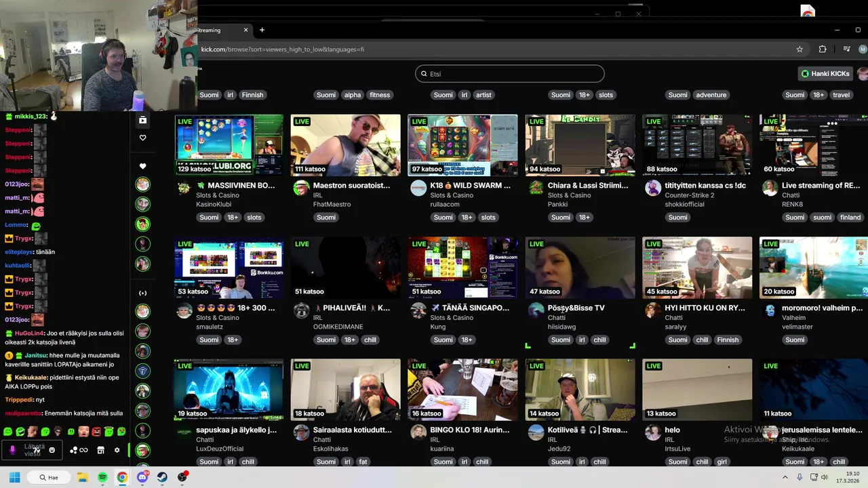Open the outlined heart following icon in sidebar

pos(142,138)
